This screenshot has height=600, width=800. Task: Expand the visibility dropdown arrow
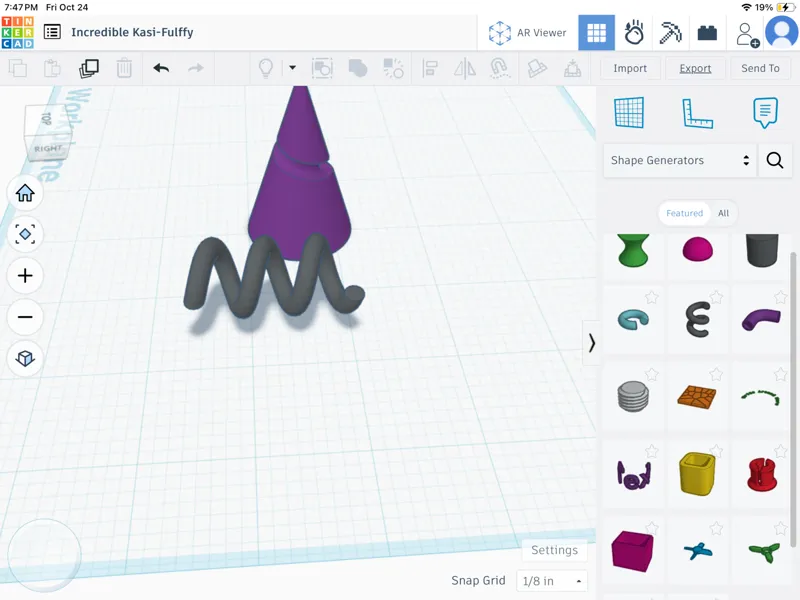(x=292, y=67)
